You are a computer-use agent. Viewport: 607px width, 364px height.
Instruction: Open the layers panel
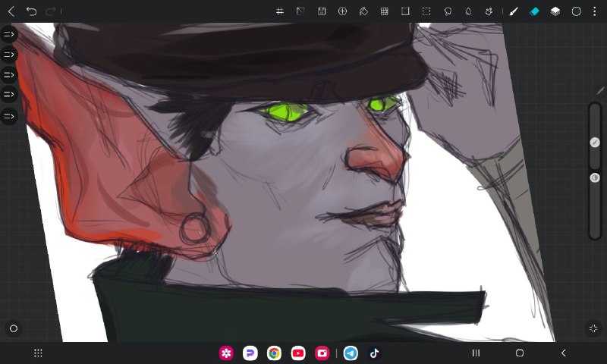(x=555, y=11)
